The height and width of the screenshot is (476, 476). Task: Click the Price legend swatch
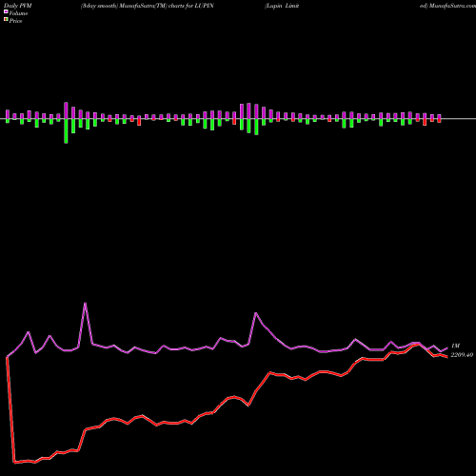point(6,20)
